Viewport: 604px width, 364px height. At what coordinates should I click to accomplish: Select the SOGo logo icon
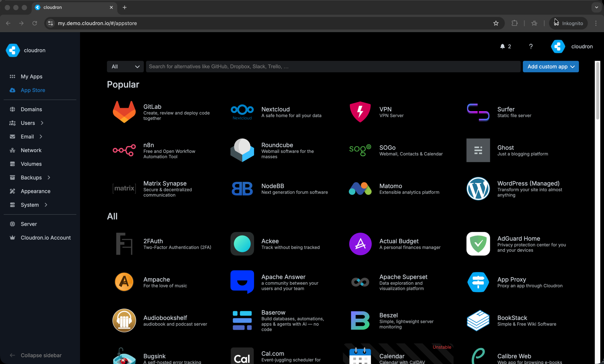click(360, 150)
